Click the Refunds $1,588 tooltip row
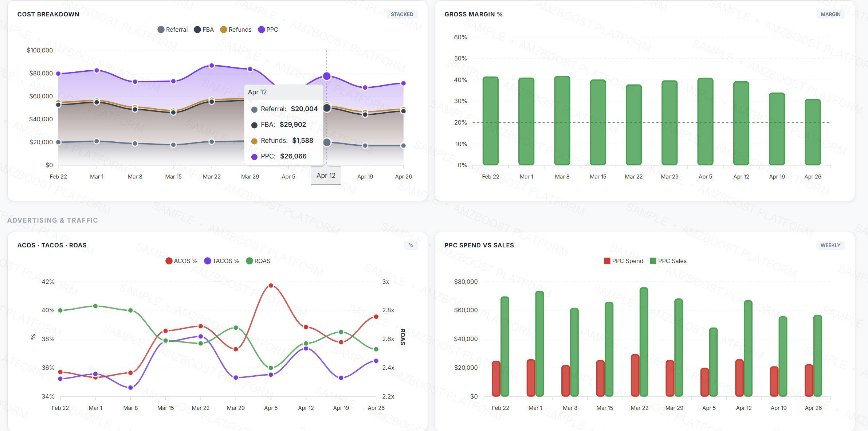Viewport: 868px width, 431px height. click(x=282, y=141)
